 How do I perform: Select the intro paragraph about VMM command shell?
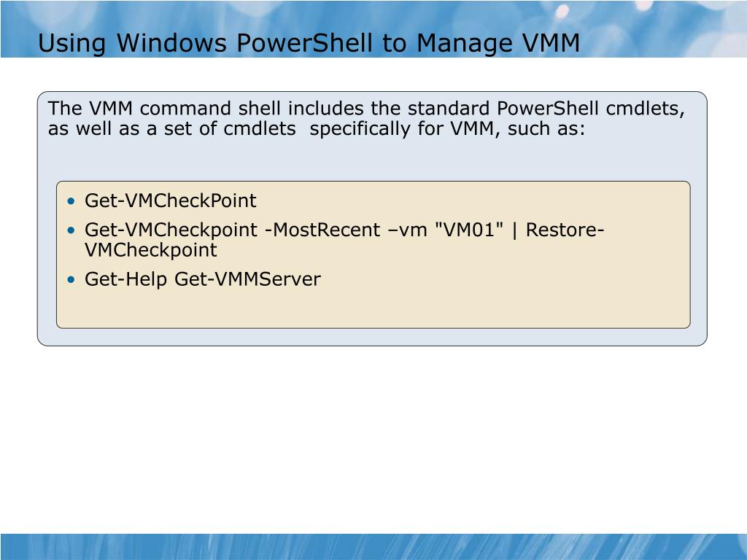point(366,119)
